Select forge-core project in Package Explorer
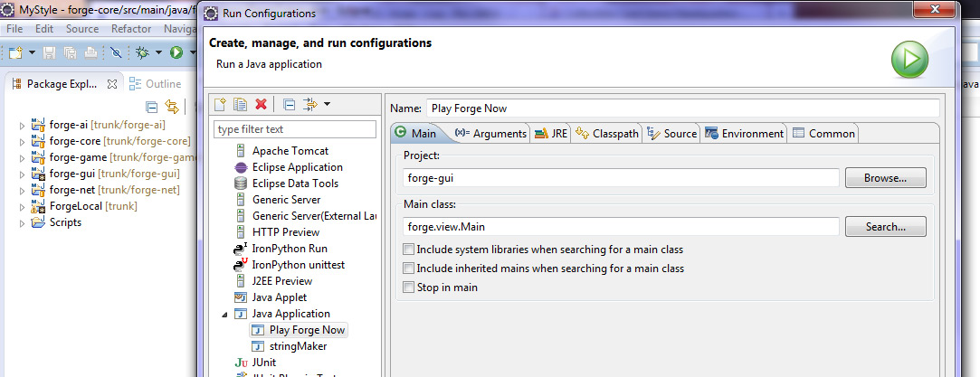 [111, 141]
